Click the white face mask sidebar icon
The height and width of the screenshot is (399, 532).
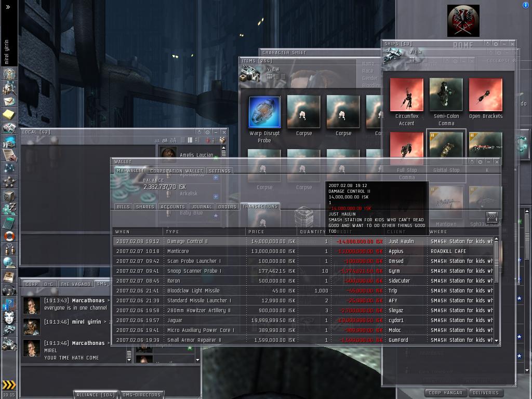pos(9,317)
